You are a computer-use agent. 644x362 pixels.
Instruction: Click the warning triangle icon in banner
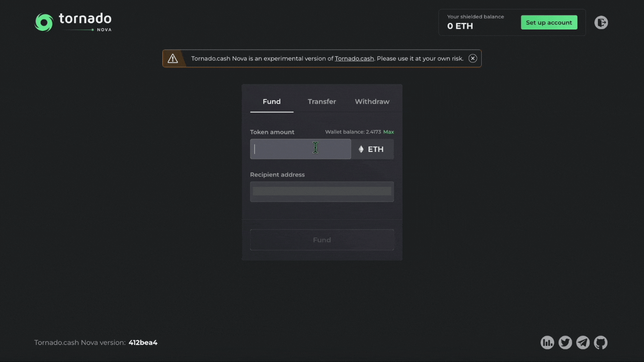(x=173, y=59)
